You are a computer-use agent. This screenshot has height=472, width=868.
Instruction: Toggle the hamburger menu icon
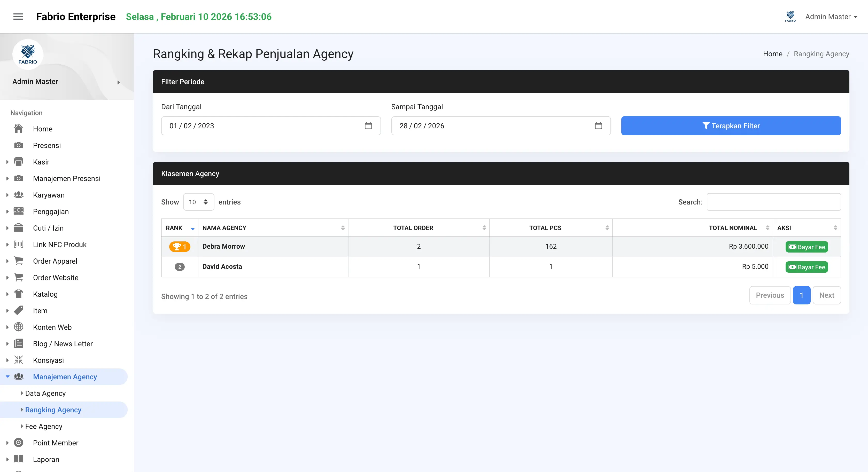[x=18, y=17]
